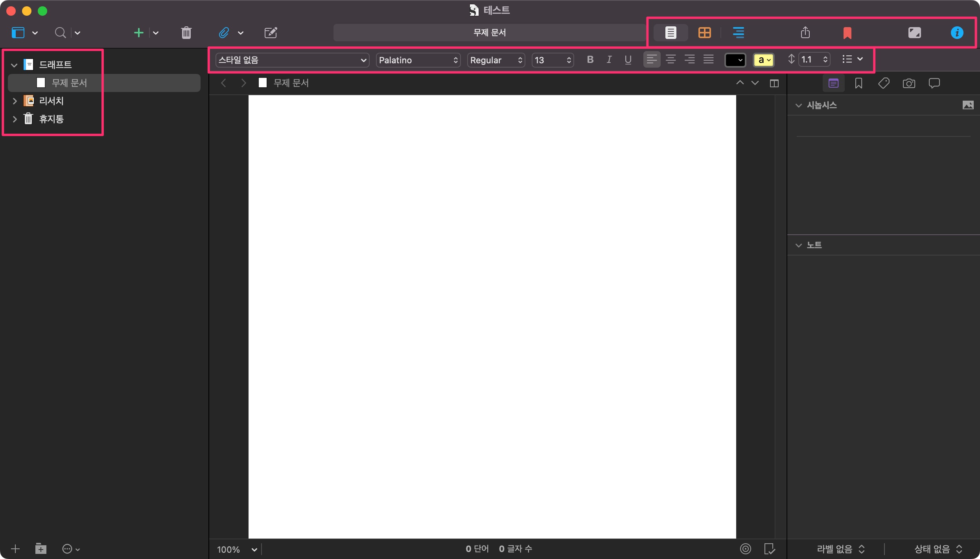
Task: Expand the 리서치 folder
Action: pyautogui.click(x=15, y=101)
